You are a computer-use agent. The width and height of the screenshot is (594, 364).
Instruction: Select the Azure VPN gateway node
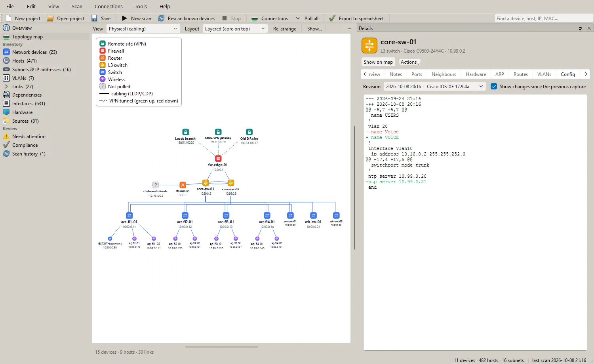click(218, 132)
